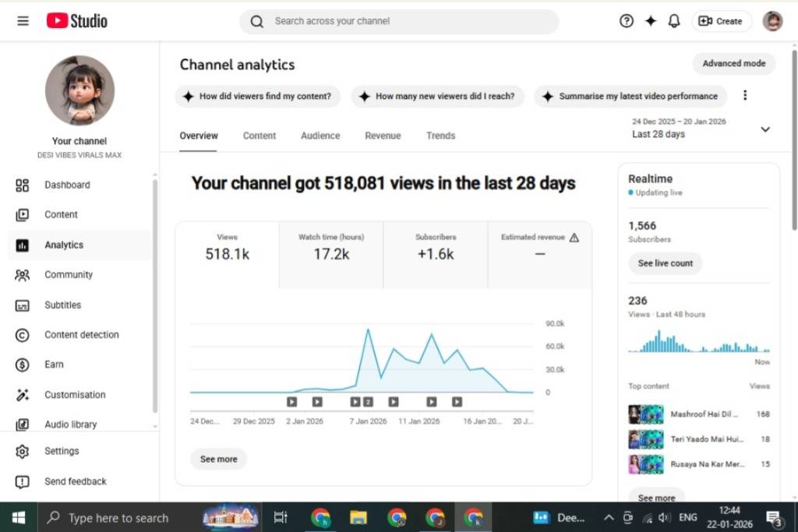This screenshot has height=532, width=798.
Task: Select the Watch time (hours) metric card
Action: click(331, 247)
